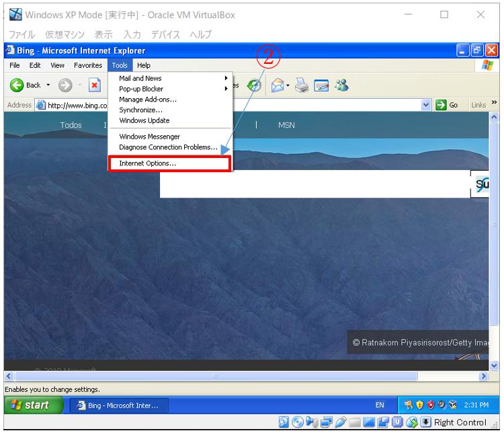Expand the Links toolbar chevron

494,102
